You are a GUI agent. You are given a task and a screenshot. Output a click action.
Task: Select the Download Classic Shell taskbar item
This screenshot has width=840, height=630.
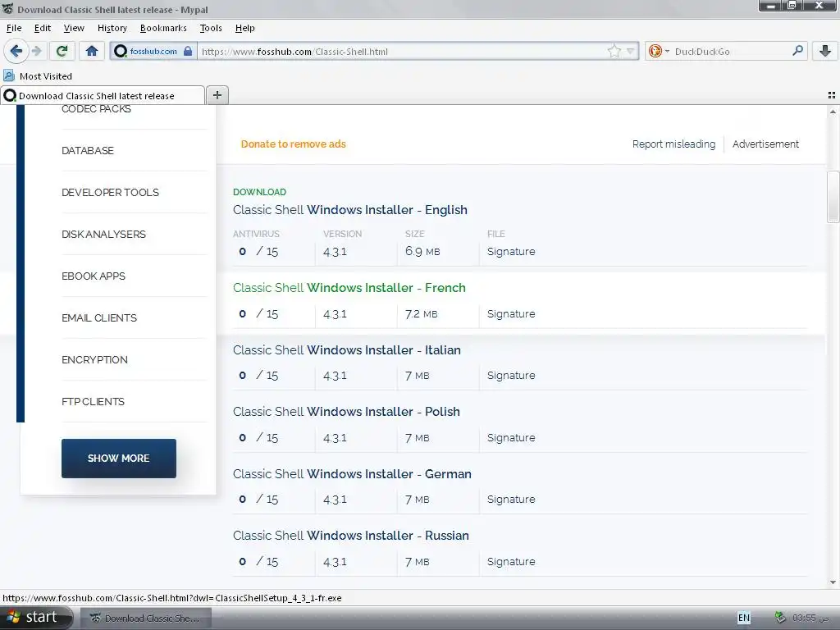pos(146,619)
